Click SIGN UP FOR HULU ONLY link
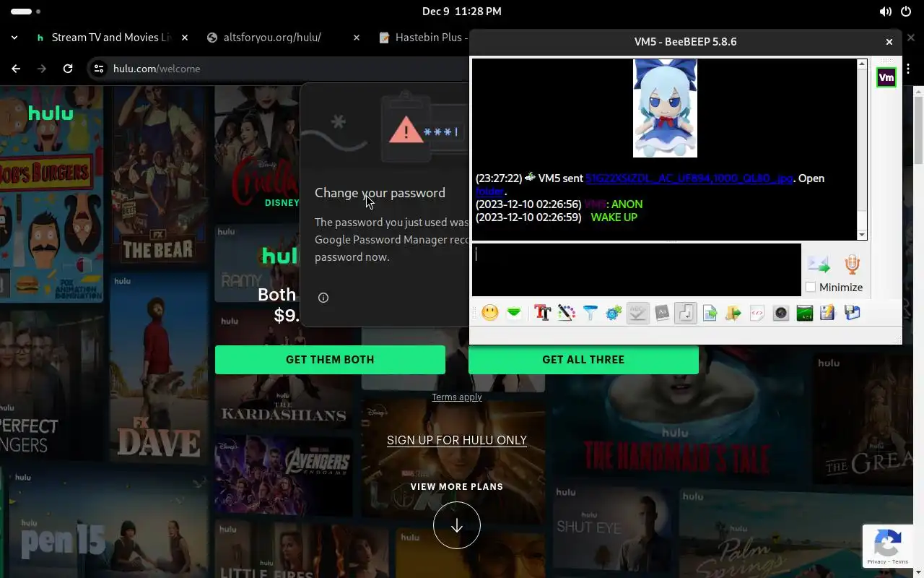 pyautogui.click(x=457, y=440)
